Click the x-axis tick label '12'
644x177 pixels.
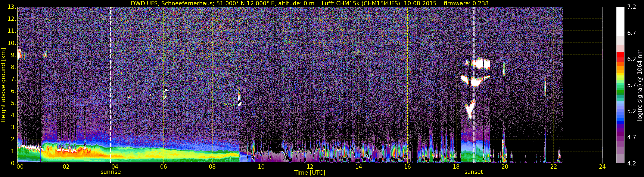pyautogui.click(x=310, y=166)
